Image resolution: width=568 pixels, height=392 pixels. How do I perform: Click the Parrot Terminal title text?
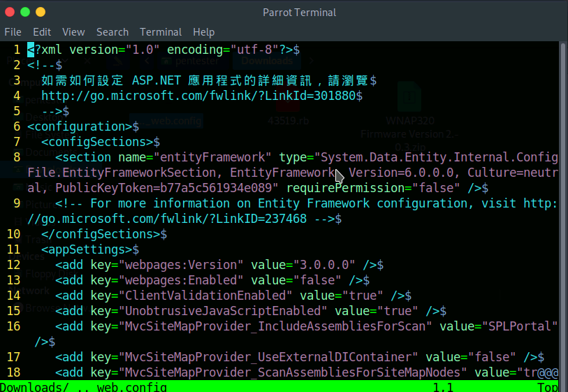(x=299, y=13)
